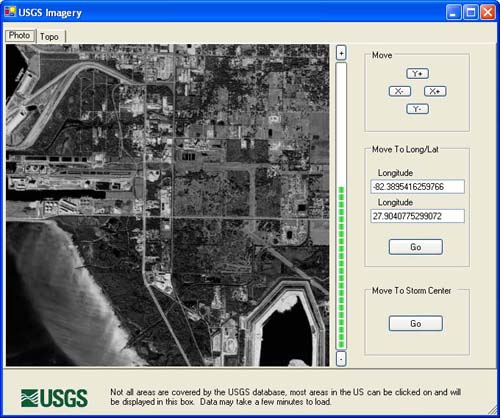Screen dimensions: 500x418
Task: Zoom in with the plus button
Action: 341,53
